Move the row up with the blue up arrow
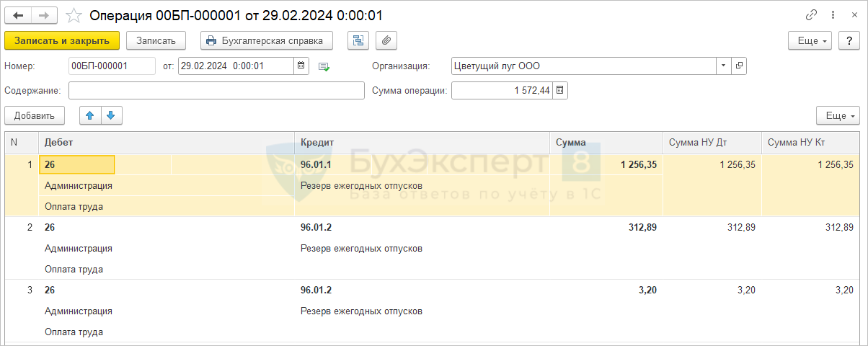868x346 pixels. tap(90, 115)
